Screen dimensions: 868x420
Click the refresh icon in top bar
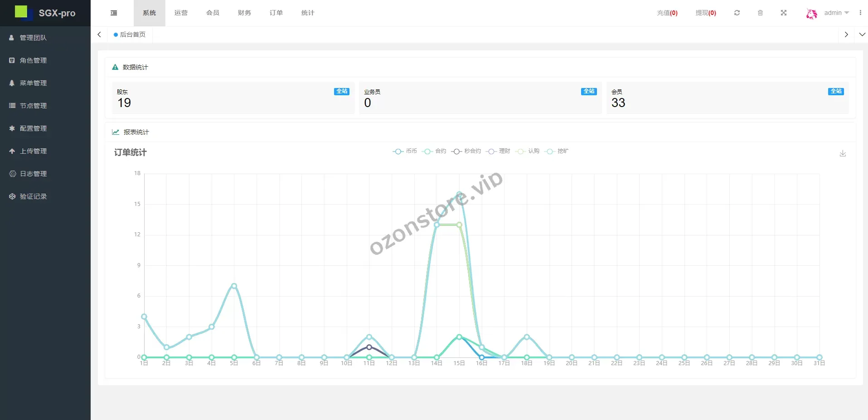coord(737,13)
